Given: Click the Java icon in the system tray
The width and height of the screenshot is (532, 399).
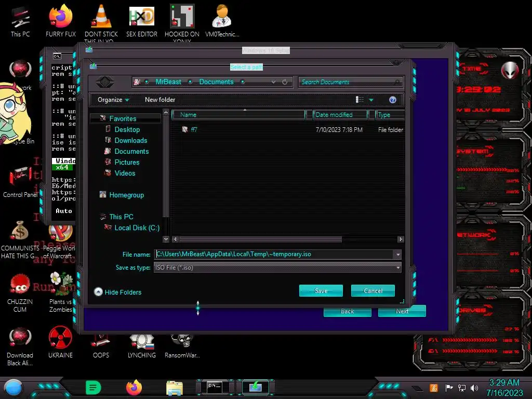Looking at the screenshot, I should 434,388.
